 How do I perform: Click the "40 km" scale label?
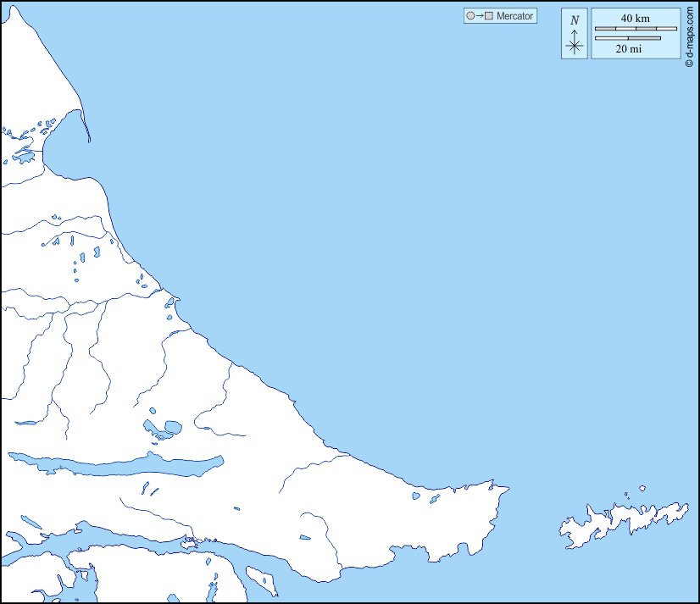(x=635, y=19)
